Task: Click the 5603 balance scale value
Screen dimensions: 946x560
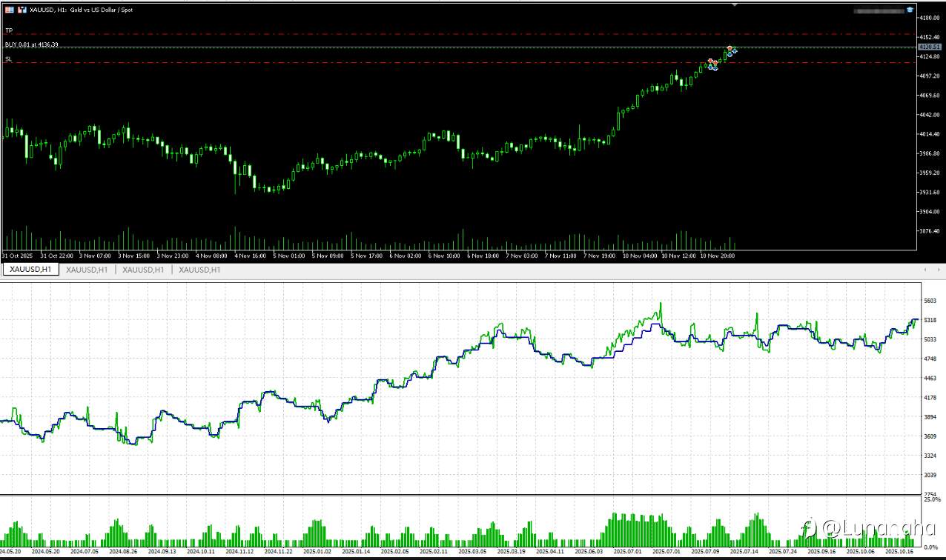Action: point(930,301)
